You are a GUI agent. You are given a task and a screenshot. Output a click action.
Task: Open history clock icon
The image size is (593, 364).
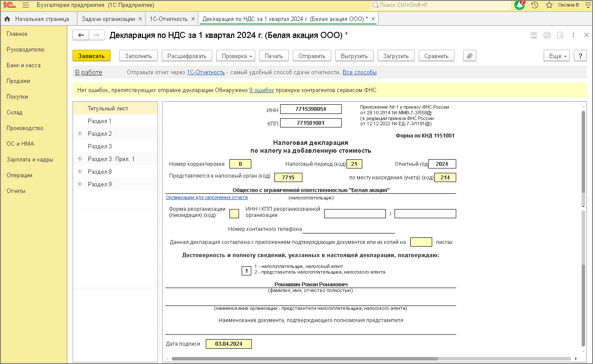(x=534, y=5)
